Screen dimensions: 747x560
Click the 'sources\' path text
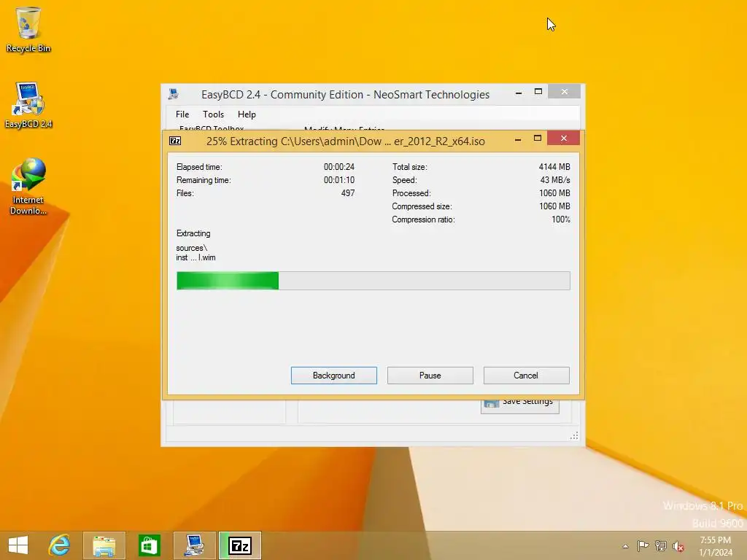click(x=192, y=248)
